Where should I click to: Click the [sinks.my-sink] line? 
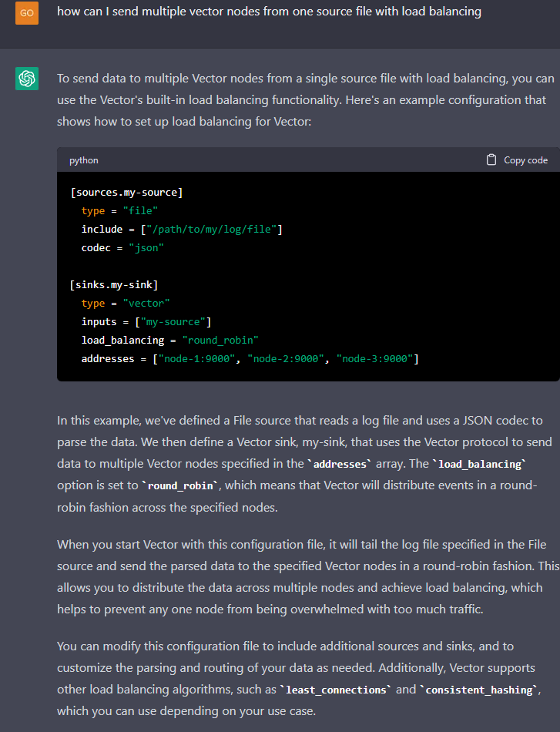coord(114,285)
